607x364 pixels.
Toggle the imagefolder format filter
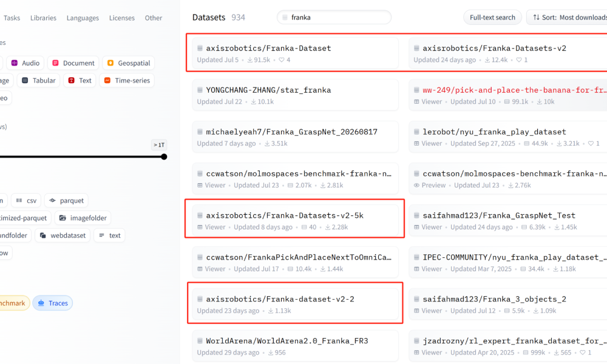click(x=83, y=218)
